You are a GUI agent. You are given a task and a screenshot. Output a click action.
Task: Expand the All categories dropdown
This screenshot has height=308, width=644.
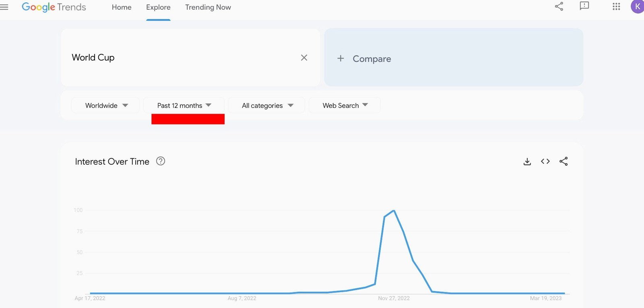point(266,105)
